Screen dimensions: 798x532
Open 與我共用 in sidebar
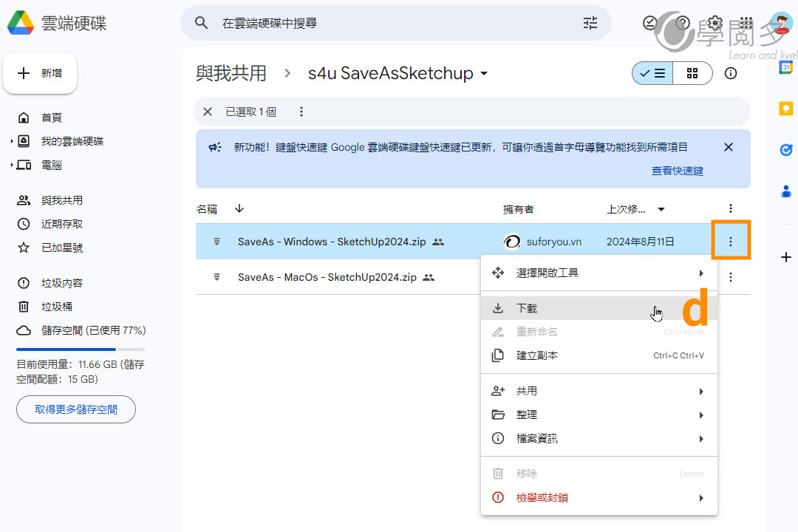coord(62,200)
